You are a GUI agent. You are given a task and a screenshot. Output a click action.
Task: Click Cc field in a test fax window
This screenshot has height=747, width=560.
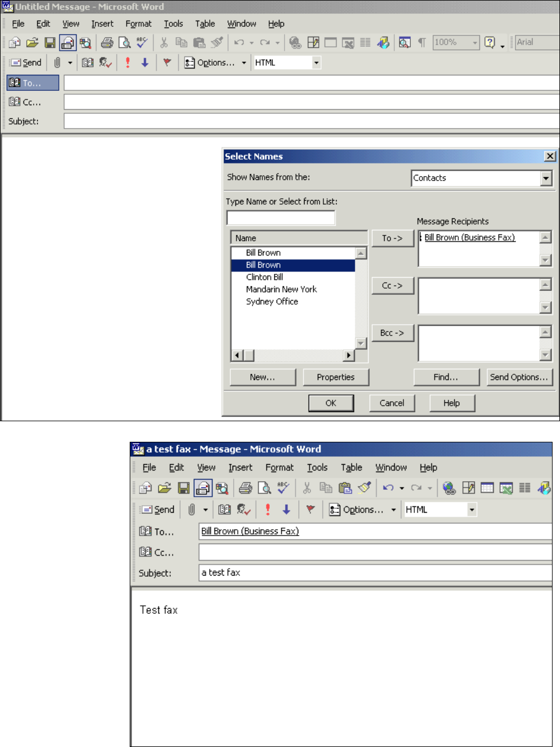coord(375,552)
